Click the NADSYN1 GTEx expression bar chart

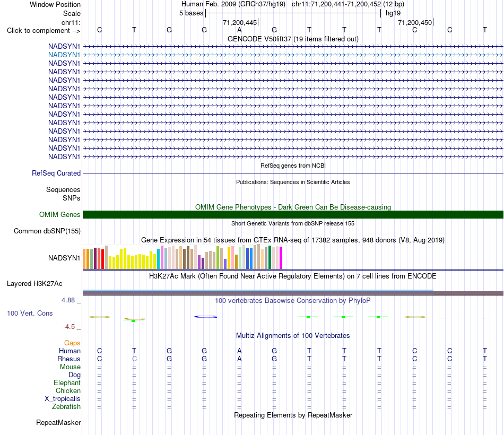click(183, 257)
